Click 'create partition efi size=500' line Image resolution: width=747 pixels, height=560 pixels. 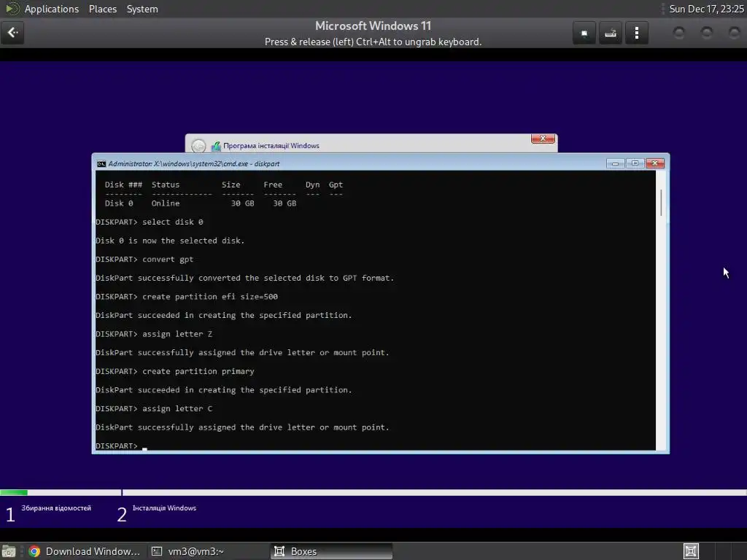[x=187, y=297]
